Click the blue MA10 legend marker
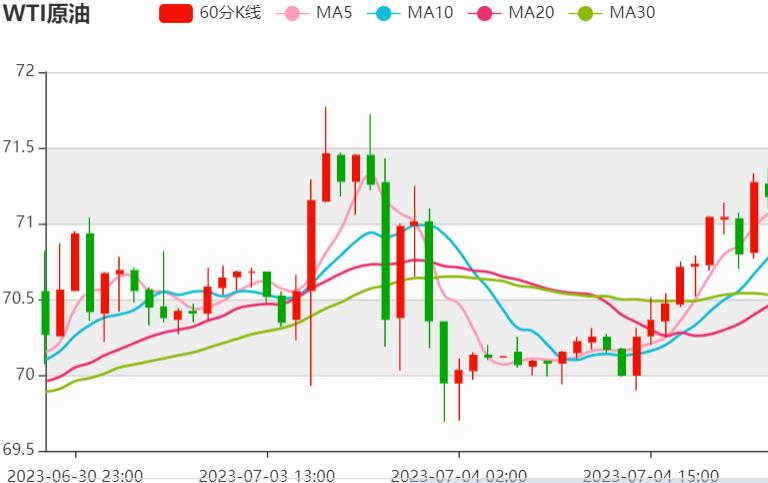This screenshot has width=768, height=483. pyautogui.click(x=384, y=13)
